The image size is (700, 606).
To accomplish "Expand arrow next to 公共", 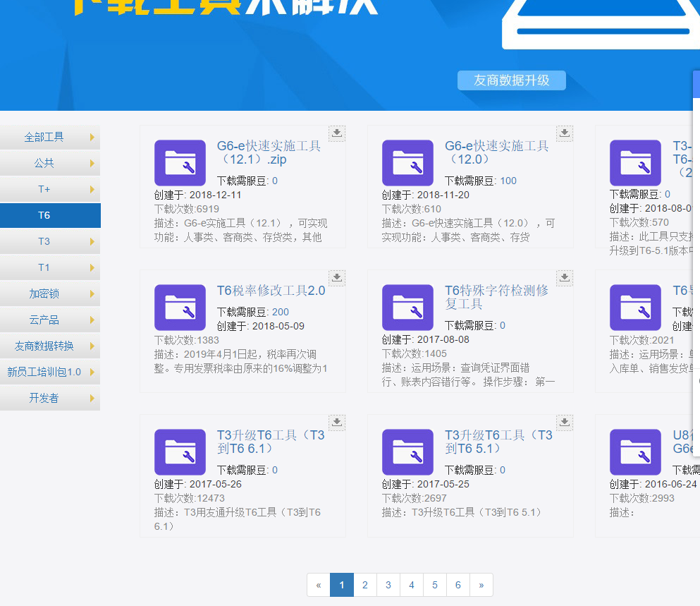I will (92, 163).
